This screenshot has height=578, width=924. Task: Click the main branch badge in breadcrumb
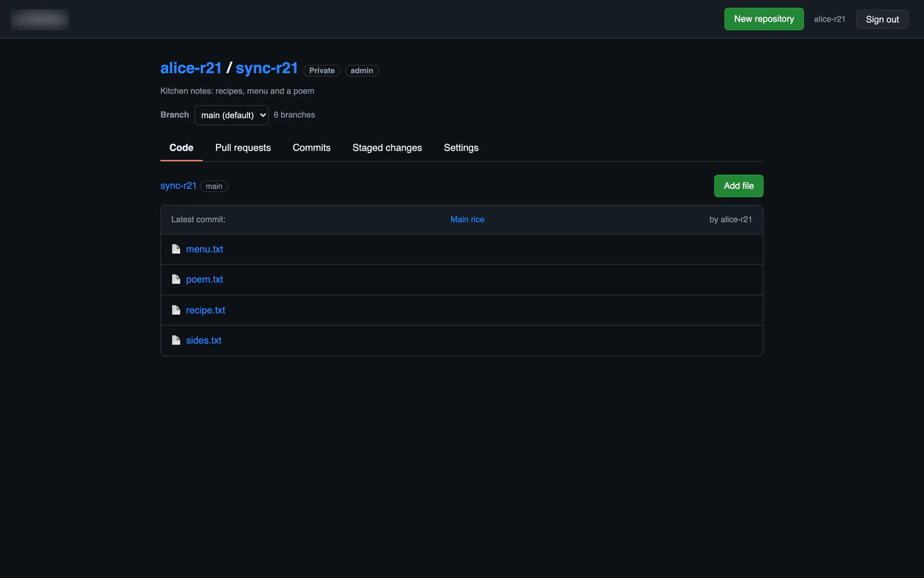click(214, 186)
